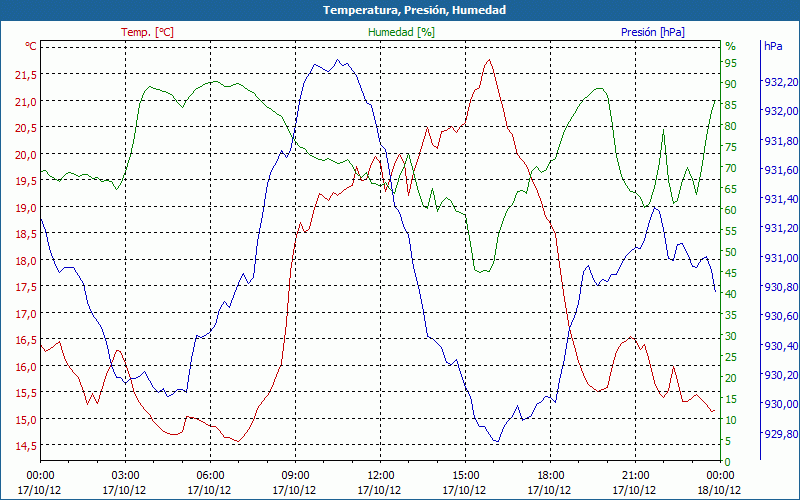
Task: Click the 95 humidity axis value
Action: point(731,63)
